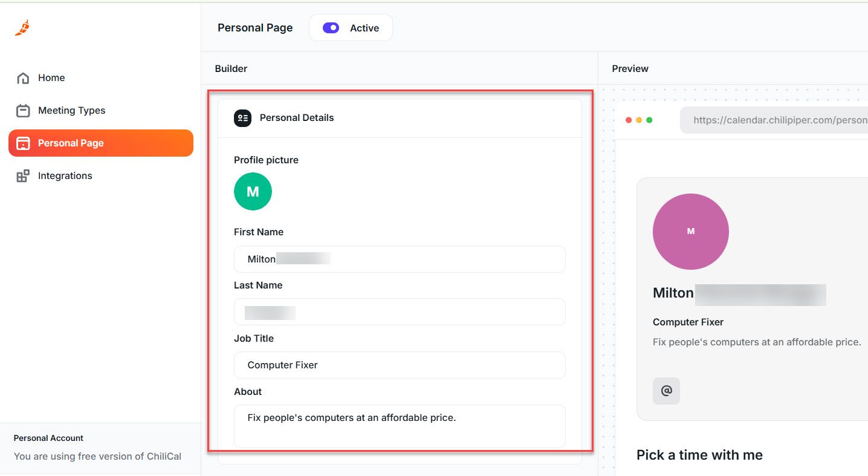Click the Personal Page sidebar icon
868x476 pixels.
[x=23, y=143]
